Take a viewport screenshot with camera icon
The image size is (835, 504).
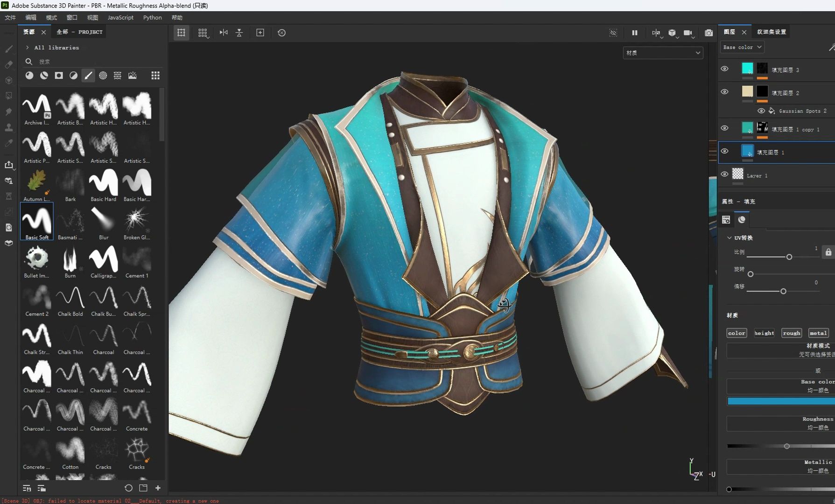point(709,33)
